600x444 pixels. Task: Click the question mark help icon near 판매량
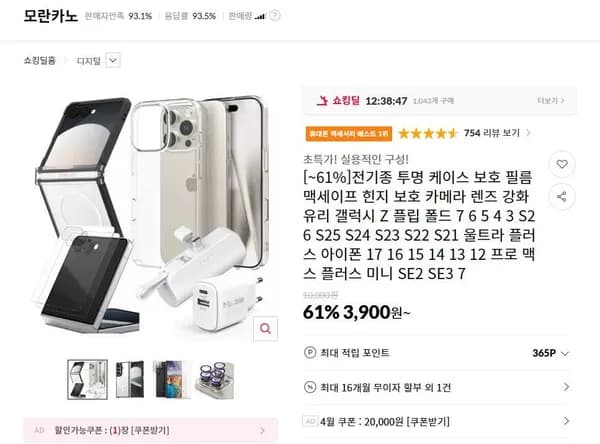click(275, 16)
